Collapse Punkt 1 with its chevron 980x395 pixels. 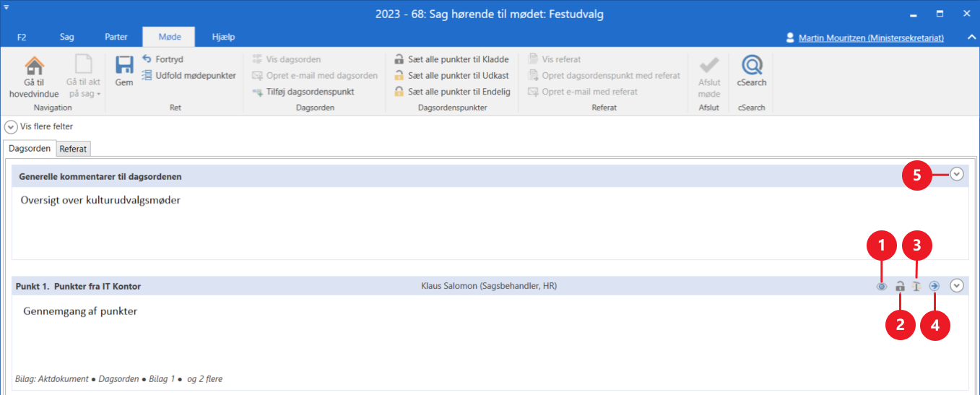point(957,285)
